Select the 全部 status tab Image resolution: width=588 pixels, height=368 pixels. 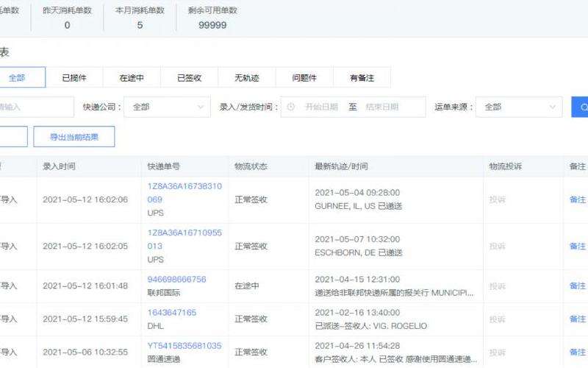click(17, 77)
